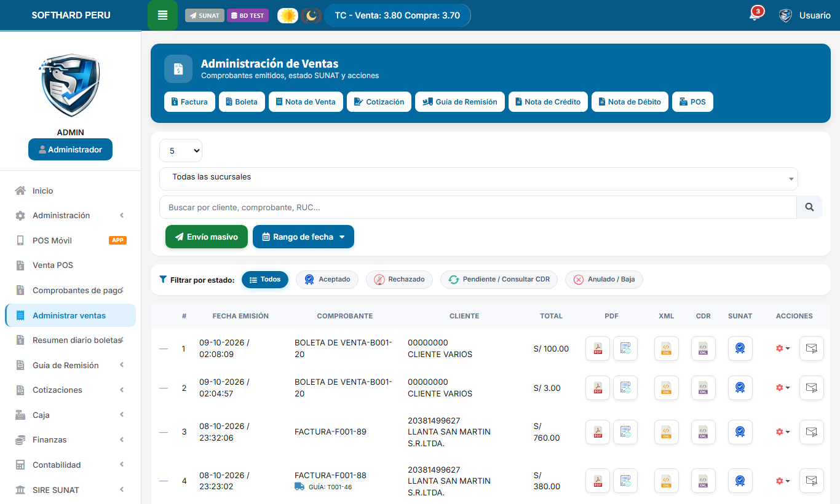
Task: Open PDF of row 1 boleta
Action: tap(598, 348)
